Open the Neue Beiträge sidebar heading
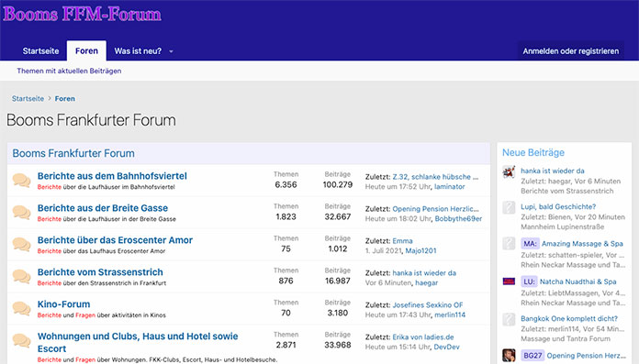Image resolution: width=639 pixels, height=364 pixels. tap(533, 153)
